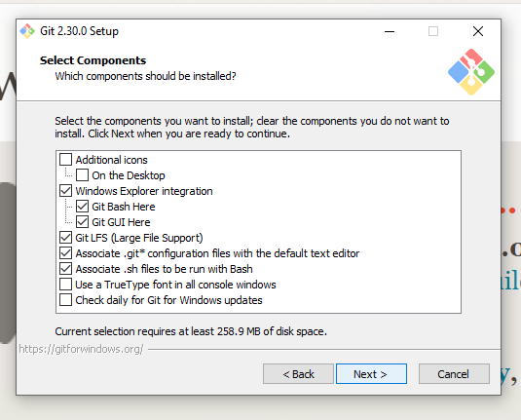Toggle the Git Bash Here checkbox
This screenshot has height=420, width=521.
point(82,207)
